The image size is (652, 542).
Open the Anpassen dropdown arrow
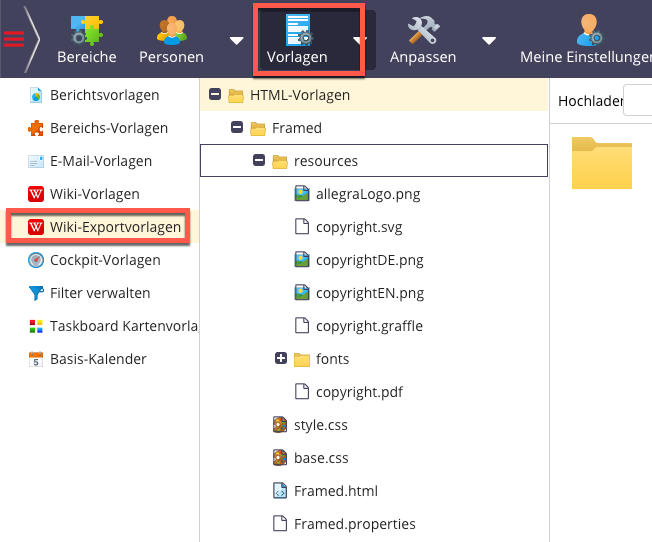click(489, 41)
